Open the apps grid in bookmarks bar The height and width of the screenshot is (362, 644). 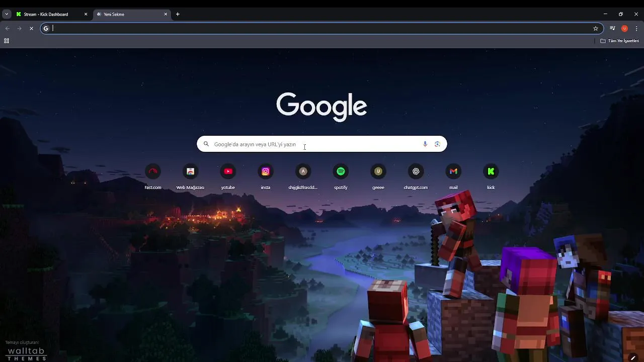point(7,41)
